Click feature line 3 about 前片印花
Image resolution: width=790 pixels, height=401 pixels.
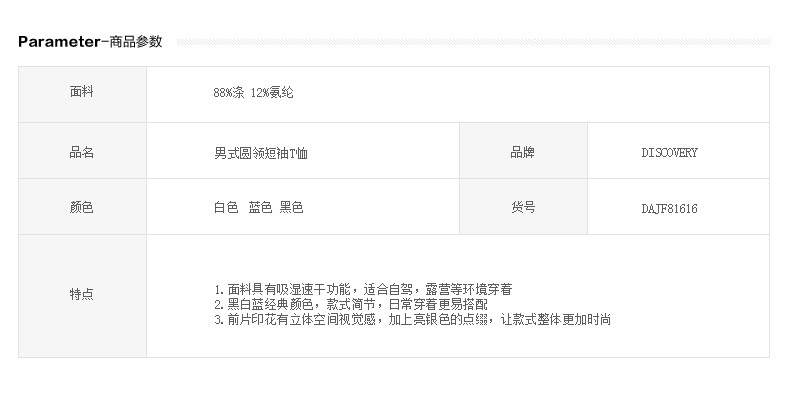click(x=412, y=319)
